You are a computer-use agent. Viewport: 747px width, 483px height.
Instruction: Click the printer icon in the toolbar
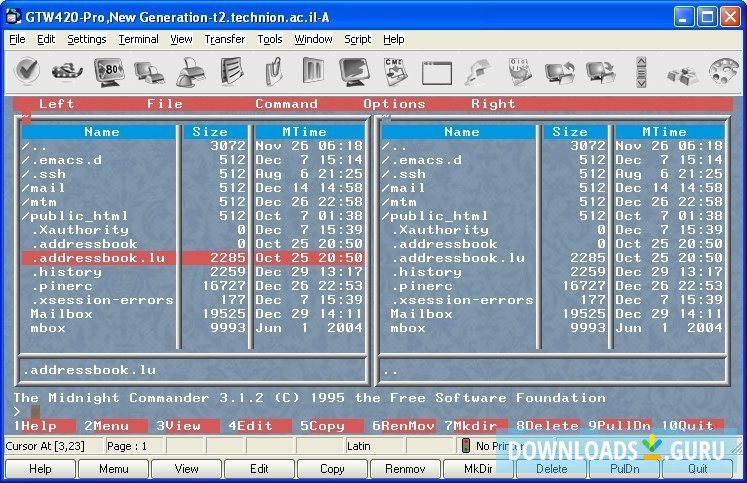pyautogui.click(x=191, y=72)
